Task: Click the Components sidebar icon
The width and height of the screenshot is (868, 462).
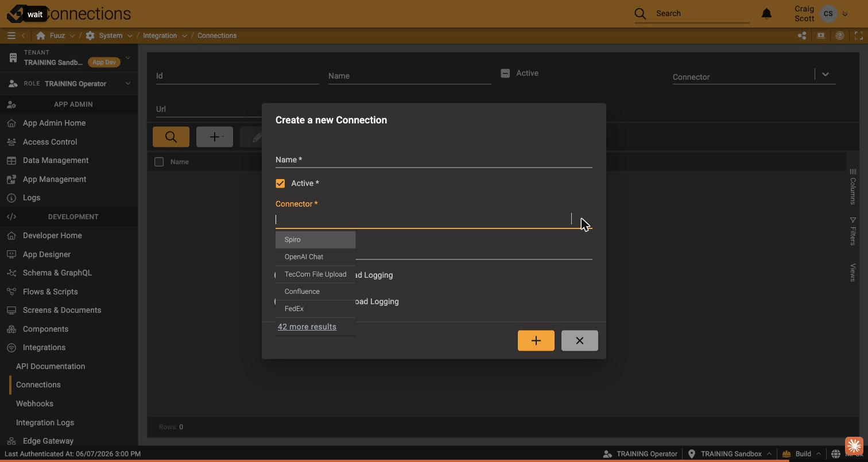Action: pos(11,329)
